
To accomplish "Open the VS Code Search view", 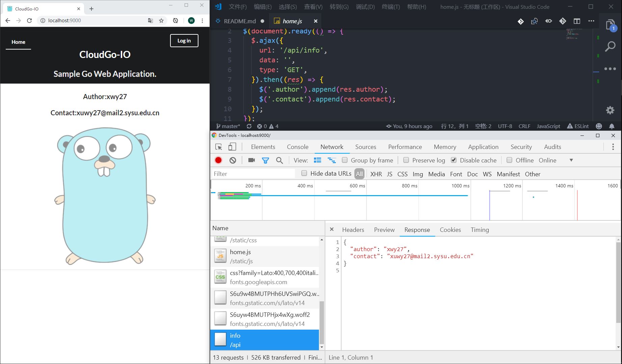I will (x=610, y=47).
